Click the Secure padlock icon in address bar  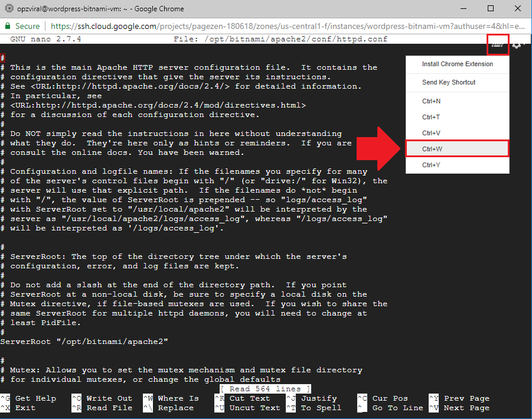click(8, 26)
